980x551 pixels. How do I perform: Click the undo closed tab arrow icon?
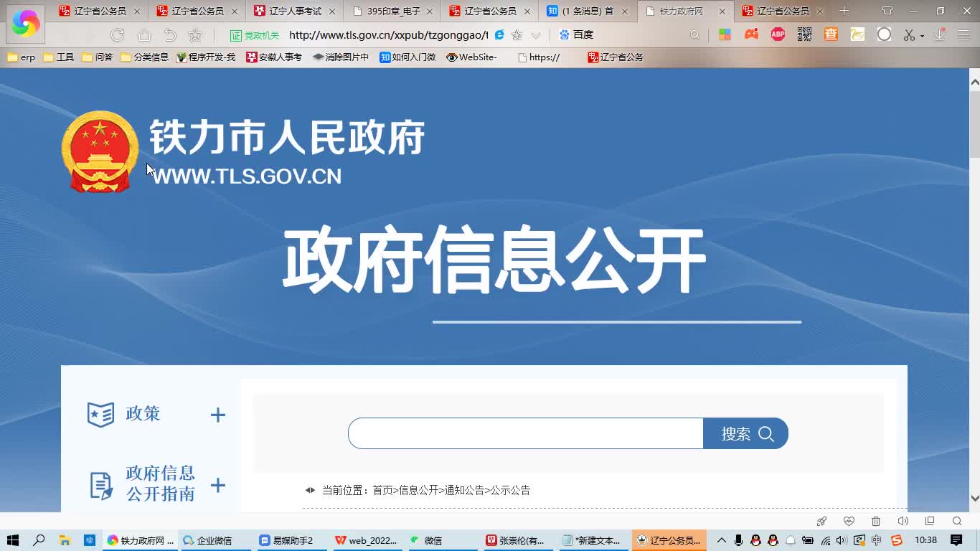(170, 35)
